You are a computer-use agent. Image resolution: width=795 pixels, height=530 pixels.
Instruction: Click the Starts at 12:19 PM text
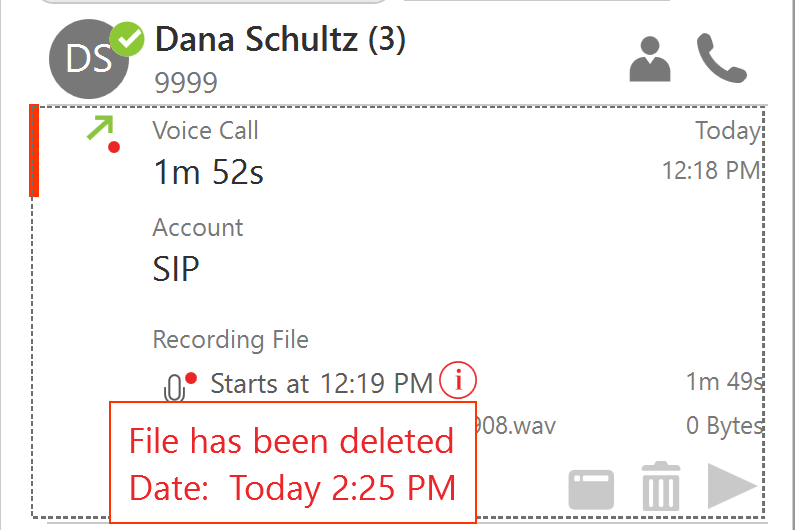click(321, 383)
